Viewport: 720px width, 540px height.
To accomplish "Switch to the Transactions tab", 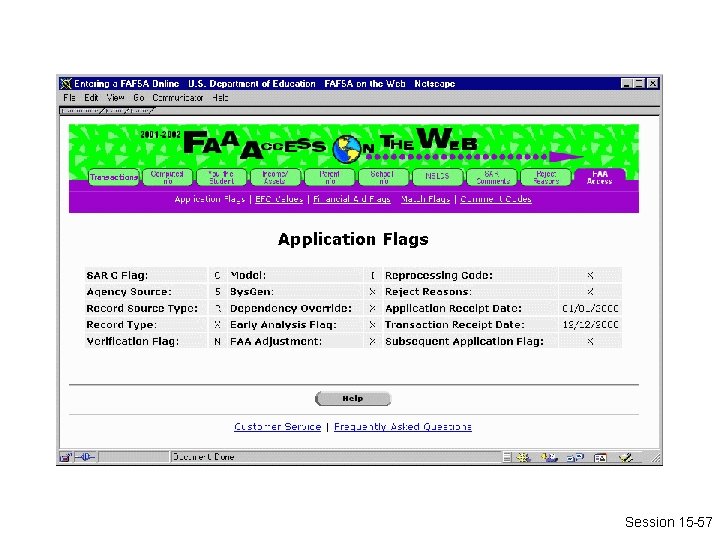I will pos(113,177).
